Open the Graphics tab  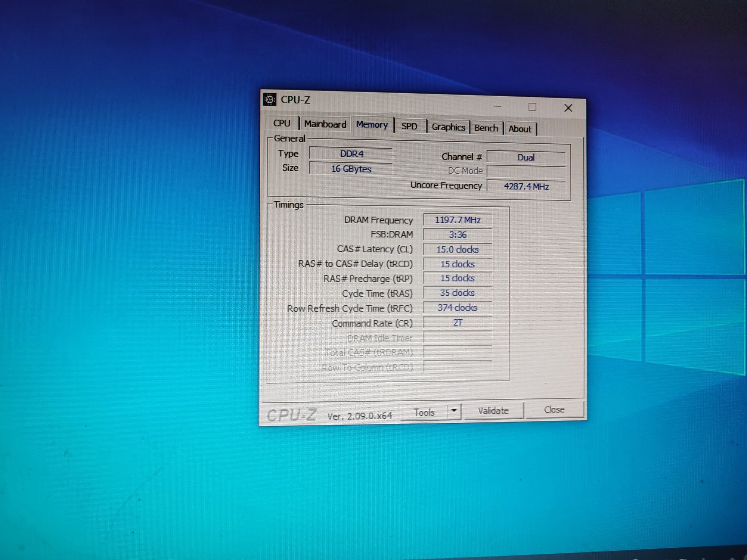pos(448,127)
